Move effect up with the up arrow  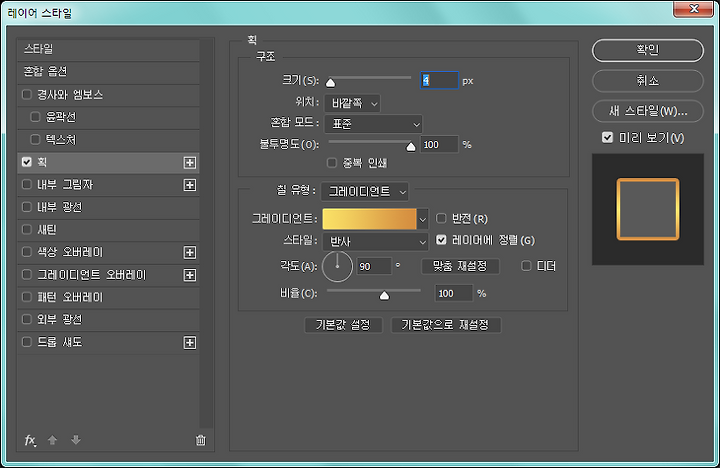(x=52, y=440)
